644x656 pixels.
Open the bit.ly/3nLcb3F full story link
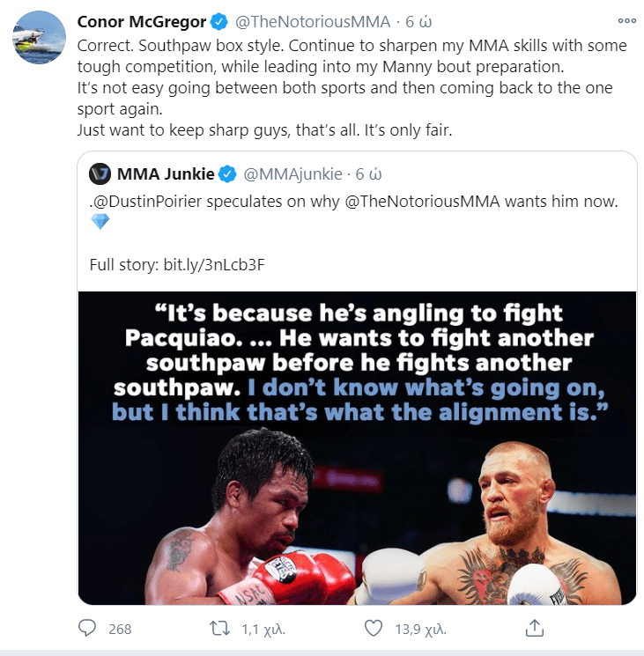tap(214, 265)
